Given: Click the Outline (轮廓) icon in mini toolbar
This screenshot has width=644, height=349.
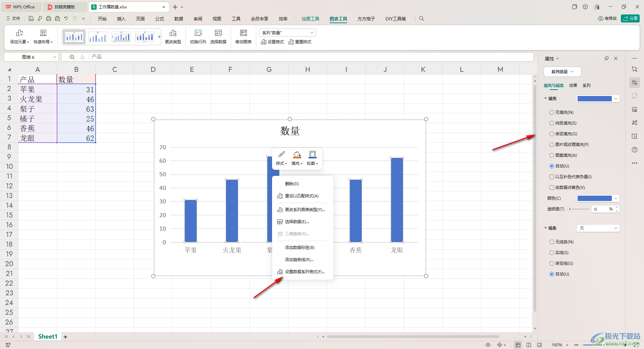Looking at the screenshot, I should click(x=312, y=154).
